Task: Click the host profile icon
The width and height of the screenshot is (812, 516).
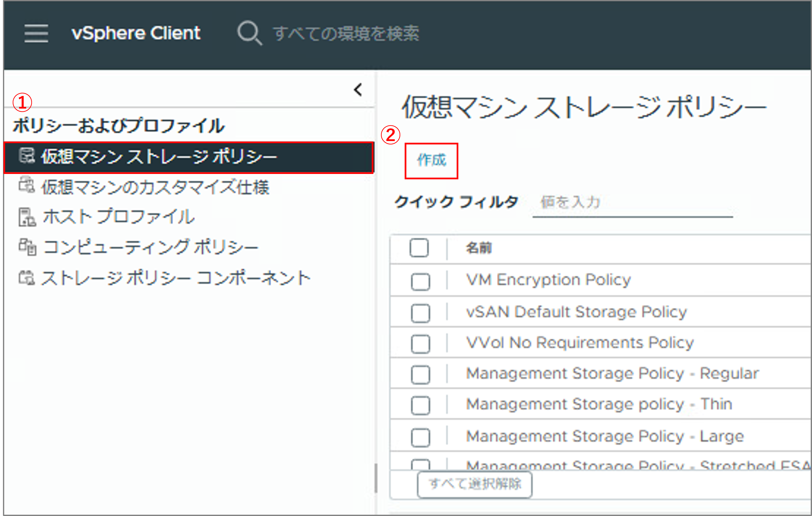Action: [27, 217]
